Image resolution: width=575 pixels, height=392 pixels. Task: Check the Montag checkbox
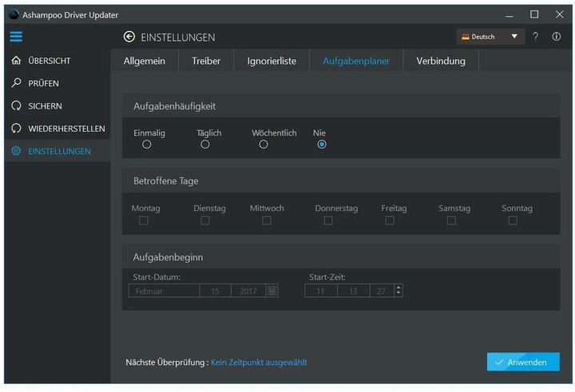[x=144, y=220]
